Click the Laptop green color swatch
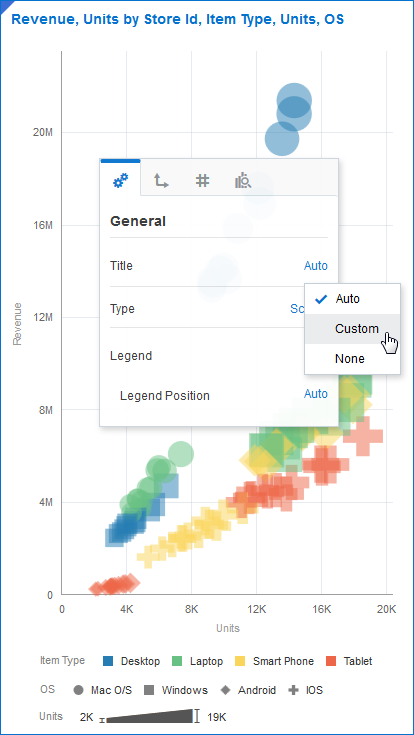This screenshot has height=735, width=414. (x=177, y=661)
